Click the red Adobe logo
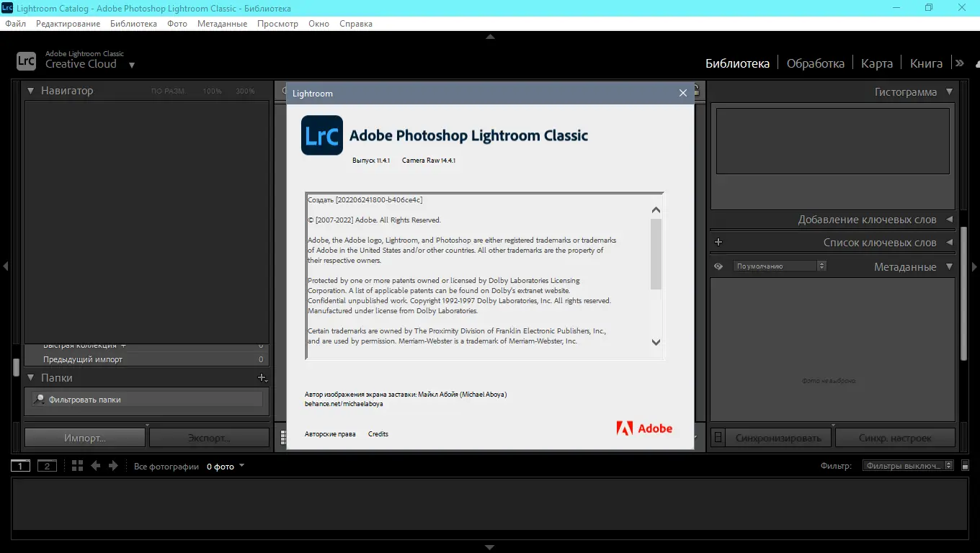 [x=644, y=428]
